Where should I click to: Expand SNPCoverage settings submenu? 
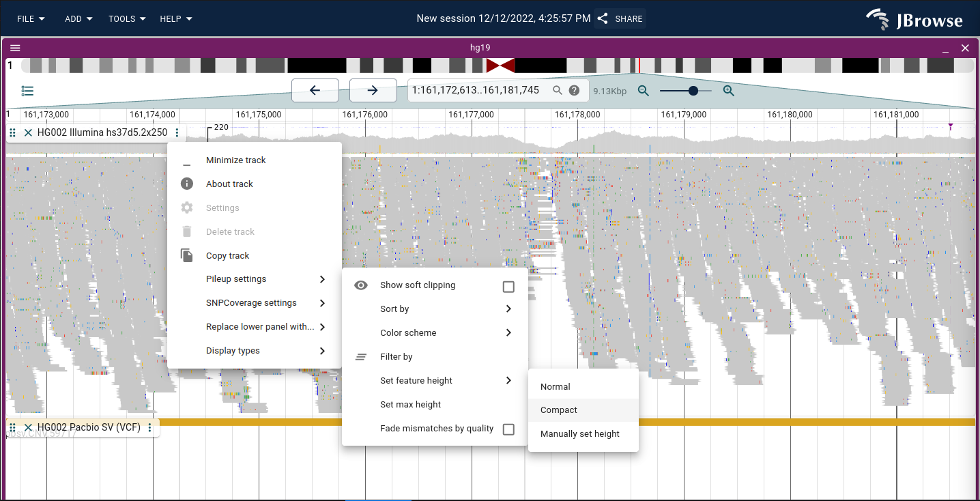[254, 303]
